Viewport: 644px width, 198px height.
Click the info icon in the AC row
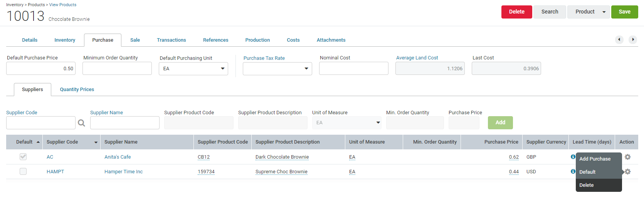(x=573, y=157)
